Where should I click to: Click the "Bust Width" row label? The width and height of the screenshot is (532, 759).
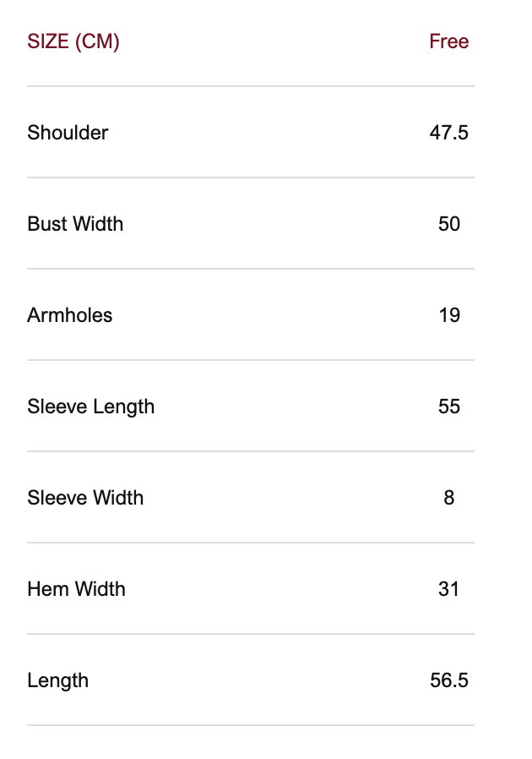click(x=75, y=224)
